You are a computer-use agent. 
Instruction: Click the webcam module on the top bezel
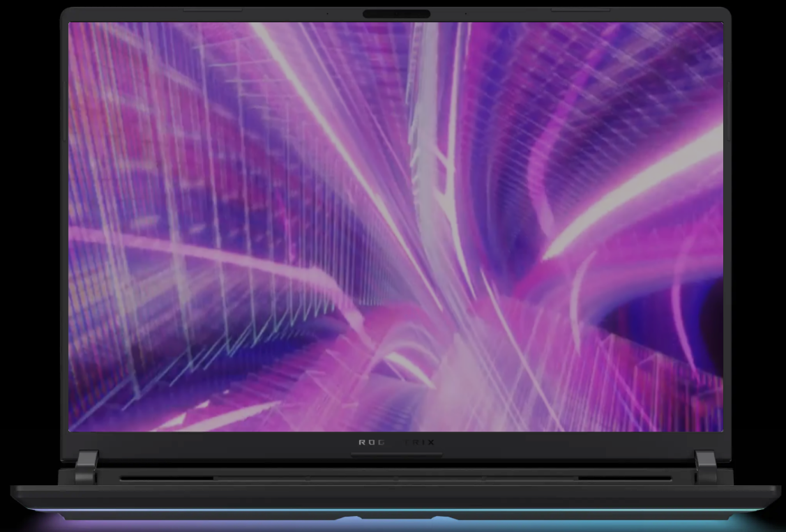click(396, 14)
